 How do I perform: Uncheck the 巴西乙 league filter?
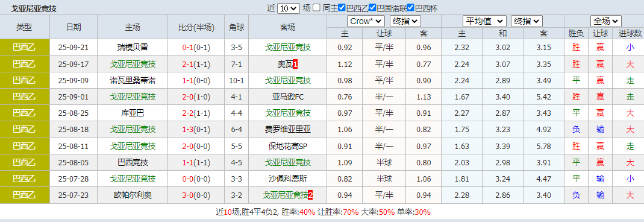click(x=342, y=7)
